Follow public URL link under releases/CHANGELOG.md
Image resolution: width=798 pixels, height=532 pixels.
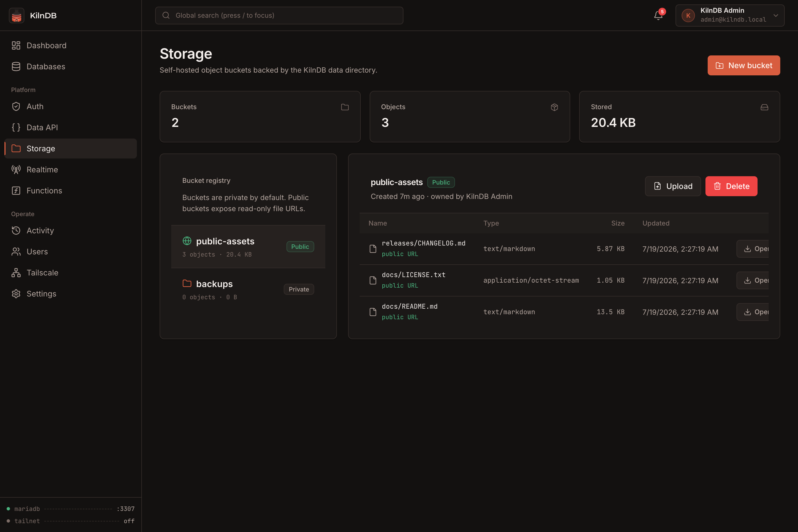pyautogui.click(x=400, y=254)
